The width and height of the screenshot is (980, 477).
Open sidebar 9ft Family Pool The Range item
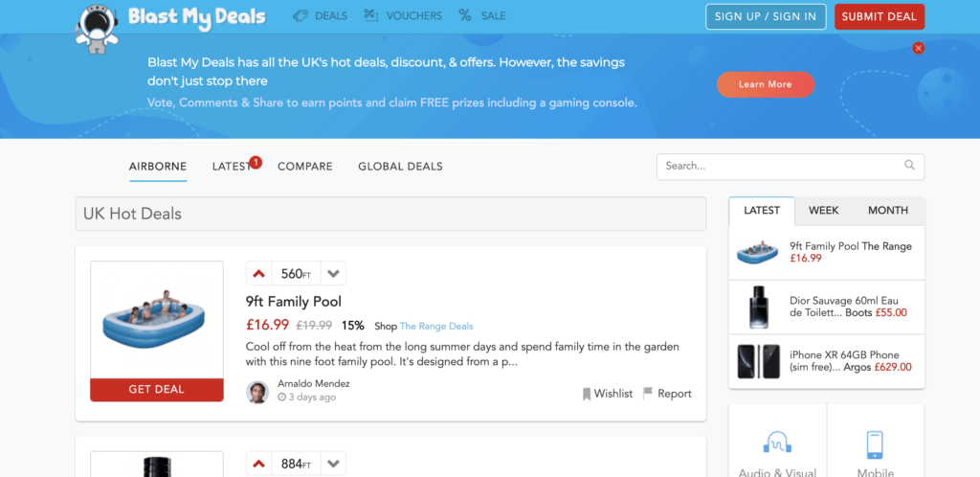click(851, 252)
